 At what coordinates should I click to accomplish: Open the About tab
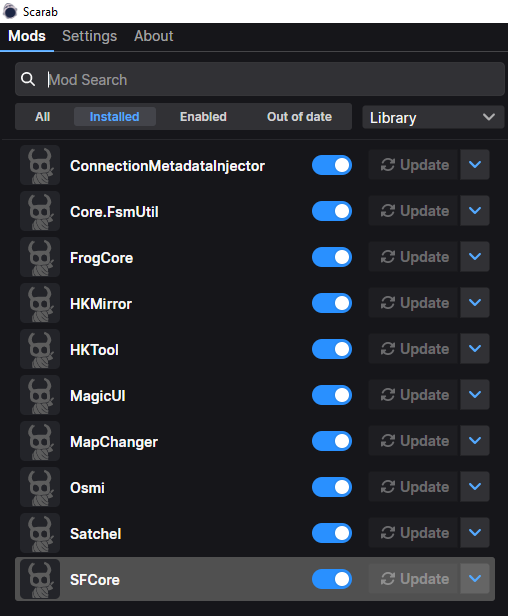pos(154,36)
